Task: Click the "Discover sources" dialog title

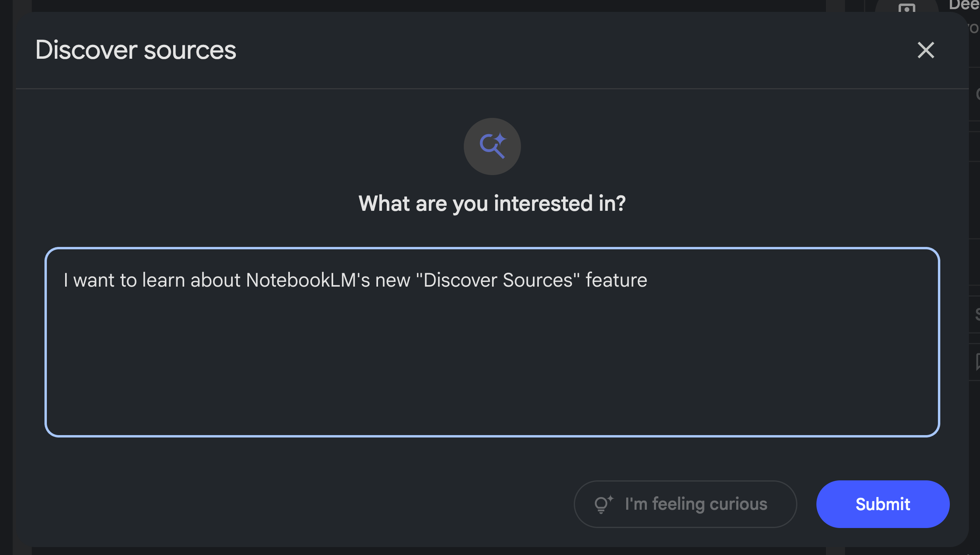Action: [135, 50]
